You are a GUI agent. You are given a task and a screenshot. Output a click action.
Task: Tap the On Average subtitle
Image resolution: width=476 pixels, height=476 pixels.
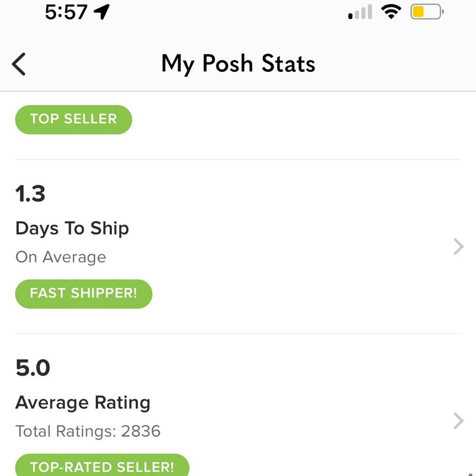click(x=61, y=258)
